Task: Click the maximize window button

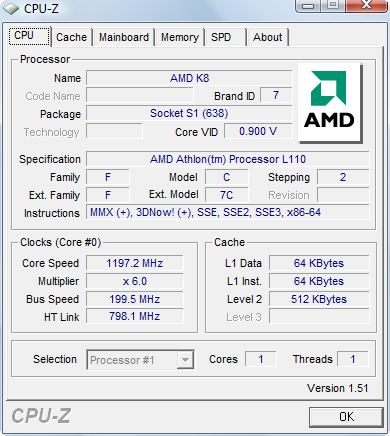Action: [x=333, y=6]
